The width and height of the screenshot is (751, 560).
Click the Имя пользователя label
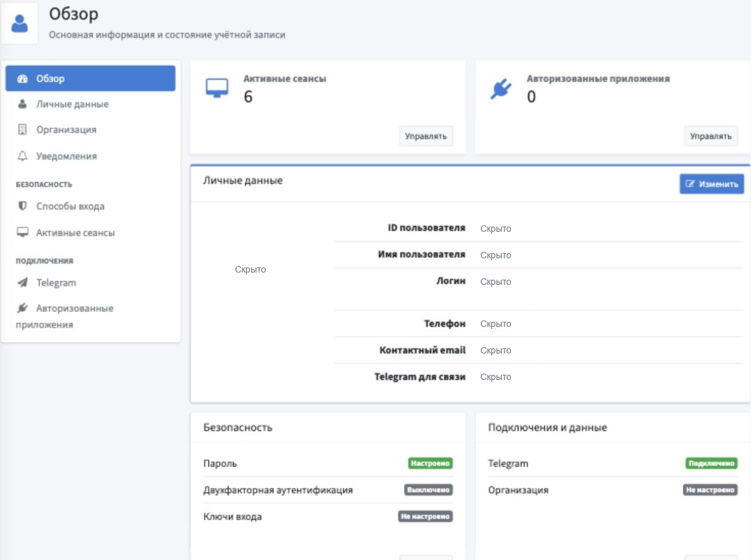pyautogui.click(x=421, y=254)
